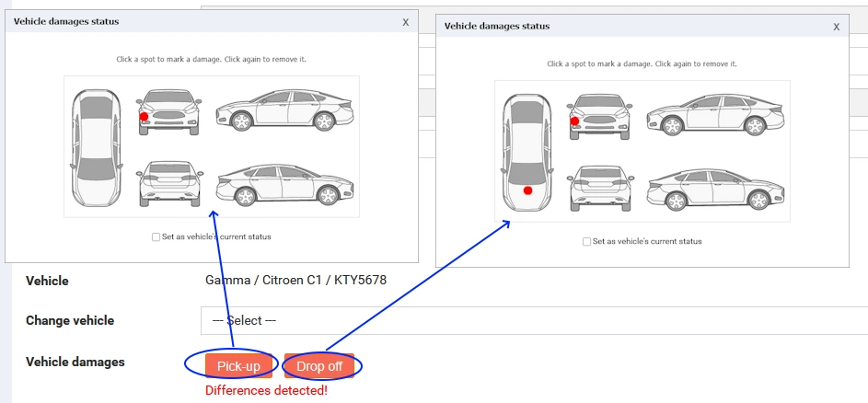Tick 'Set as vehicle's current status' in right dialog

coord(586,241)
